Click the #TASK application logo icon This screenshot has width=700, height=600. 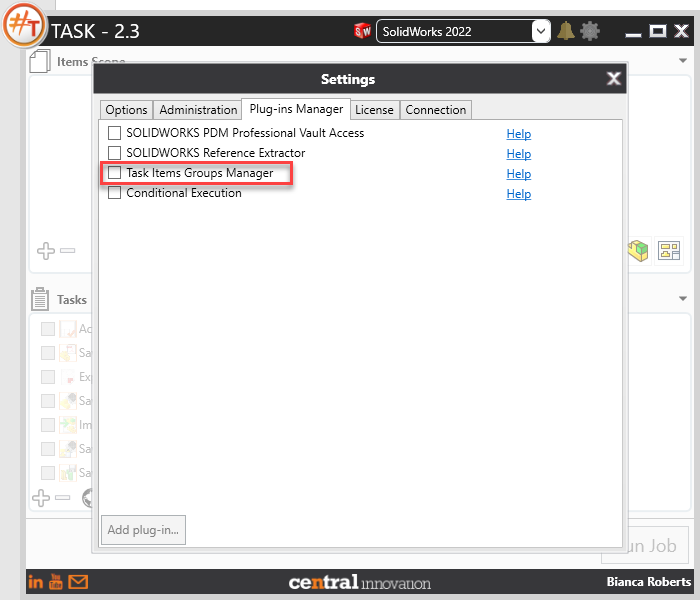pyautogui.click(x=23, y=25)
